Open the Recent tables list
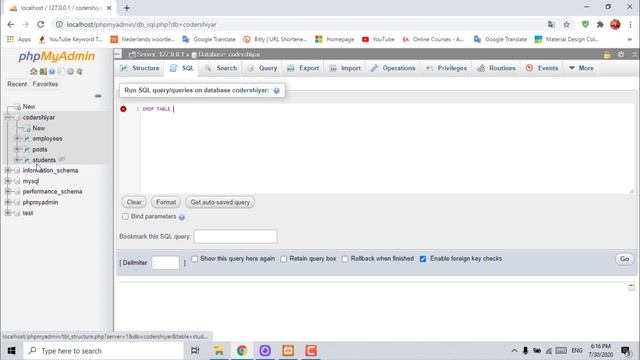The height and width of the screenshot is (360, 640). [17, 84]
